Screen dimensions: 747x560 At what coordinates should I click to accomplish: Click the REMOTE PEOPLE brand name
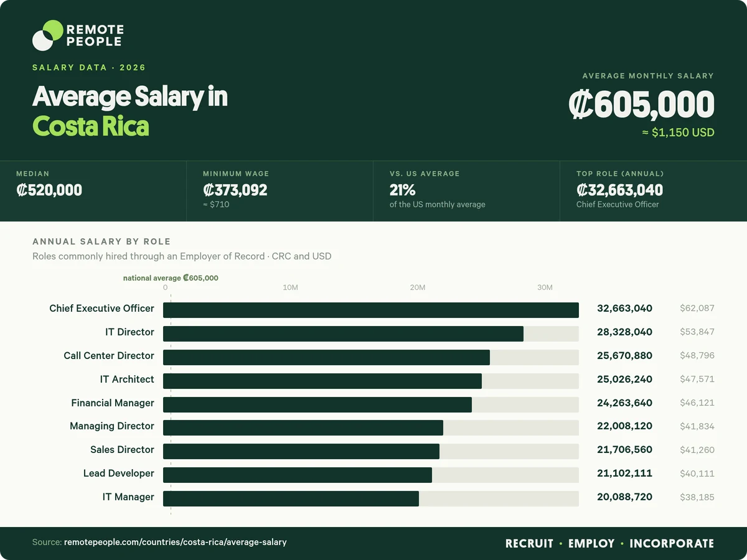coord(95,35)
